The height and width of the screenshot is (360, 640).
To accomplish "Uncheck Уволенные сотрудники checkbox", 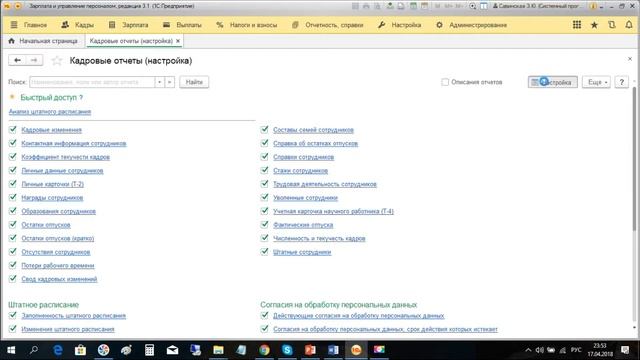I will (264, 197).
